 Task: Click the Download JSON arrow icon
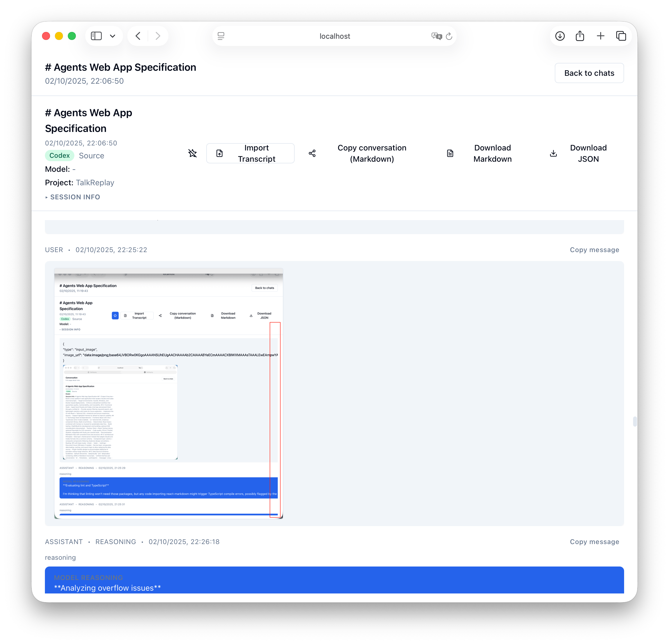(x=553, y=153)
